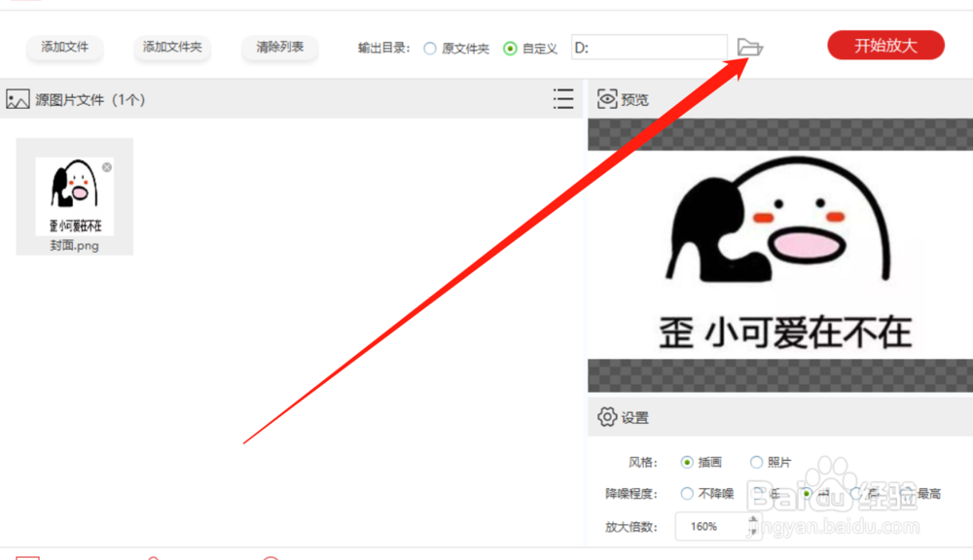Click the source image panel icon

click(x=18, y=98)
